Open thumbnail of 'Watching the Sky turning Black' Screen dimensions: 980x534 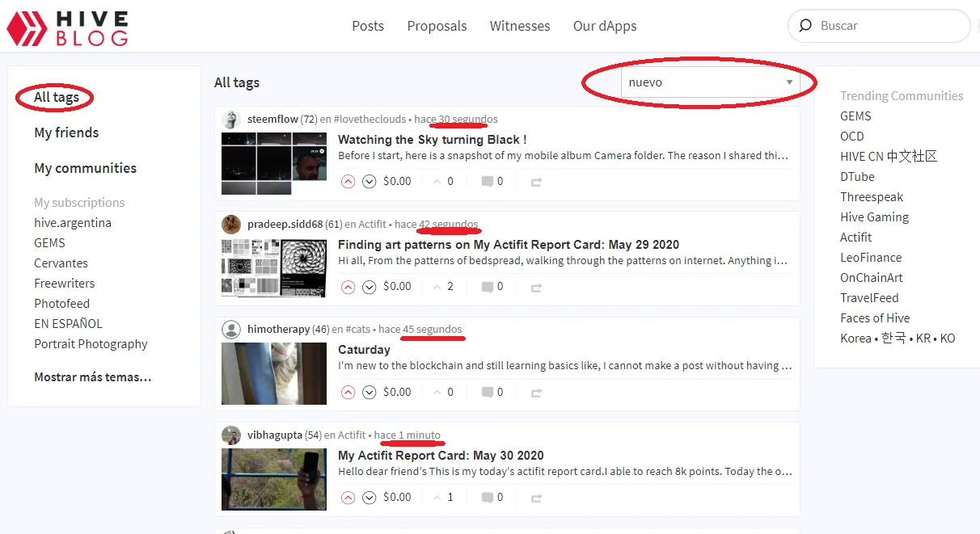pyautogui.click(x=274, y=164)
